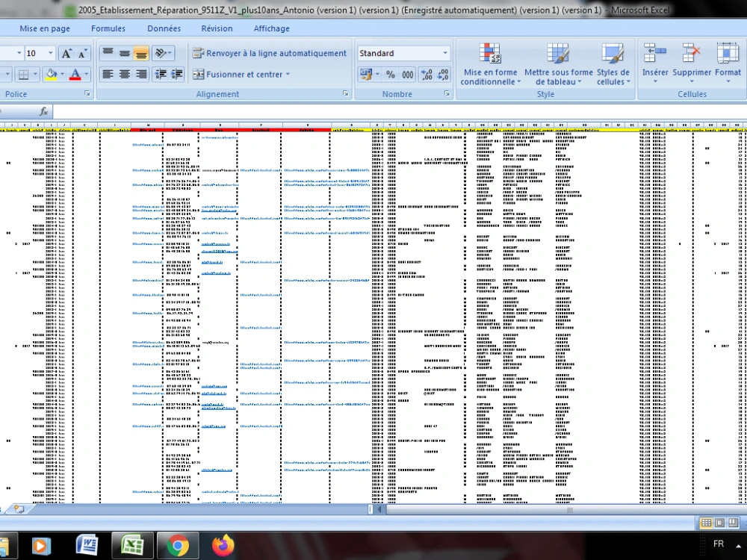
Task: Open Styles de cellules gallery
Action: (x=613, y=64)
